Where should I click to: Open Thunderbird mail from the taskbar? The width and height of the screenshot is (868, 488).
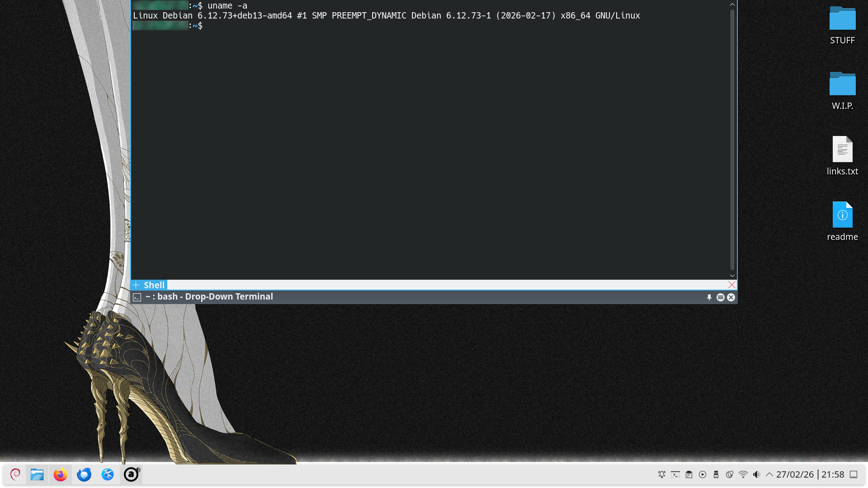tap(84, 474)
